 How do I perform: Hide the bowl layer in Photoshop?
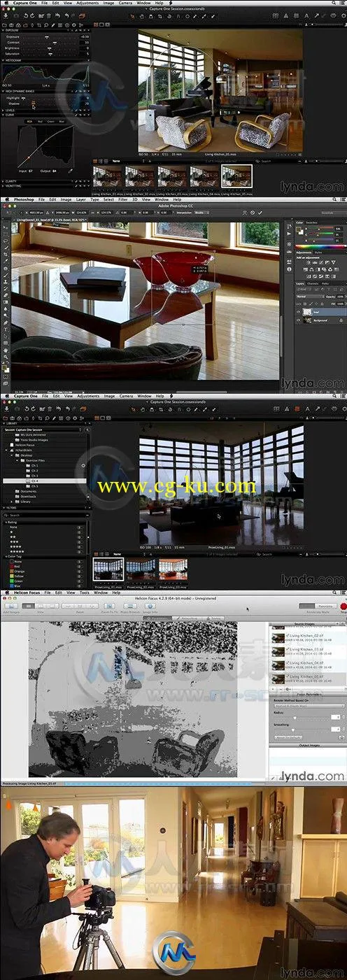pyautogui.click(x=299, y=312)
